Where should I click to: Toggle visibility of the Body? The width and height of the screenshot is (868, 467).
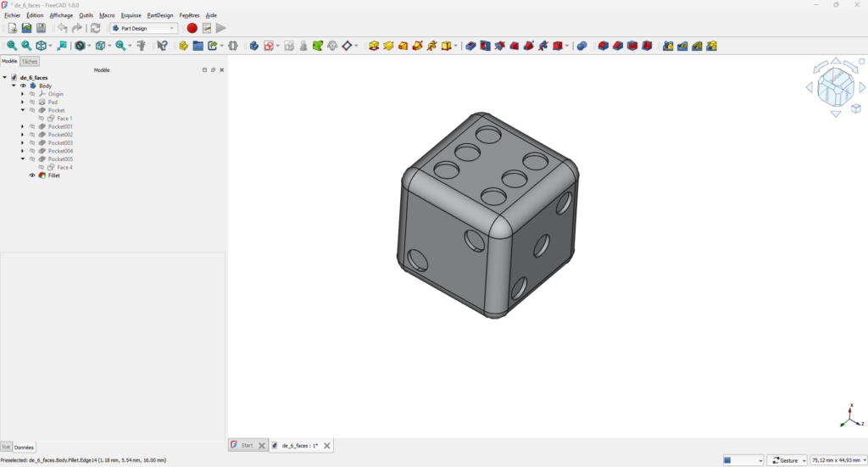(23, 86)
